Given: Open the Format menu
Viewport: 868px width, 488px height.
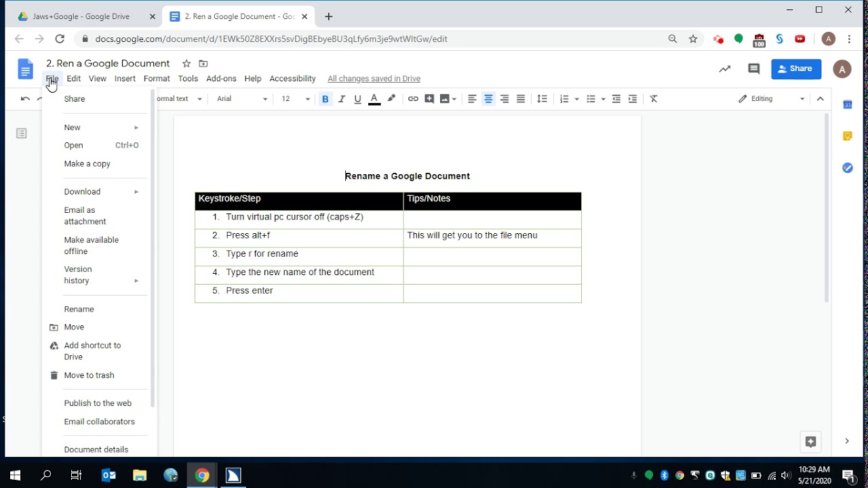Looking at the screenshot, I should 157,79.
